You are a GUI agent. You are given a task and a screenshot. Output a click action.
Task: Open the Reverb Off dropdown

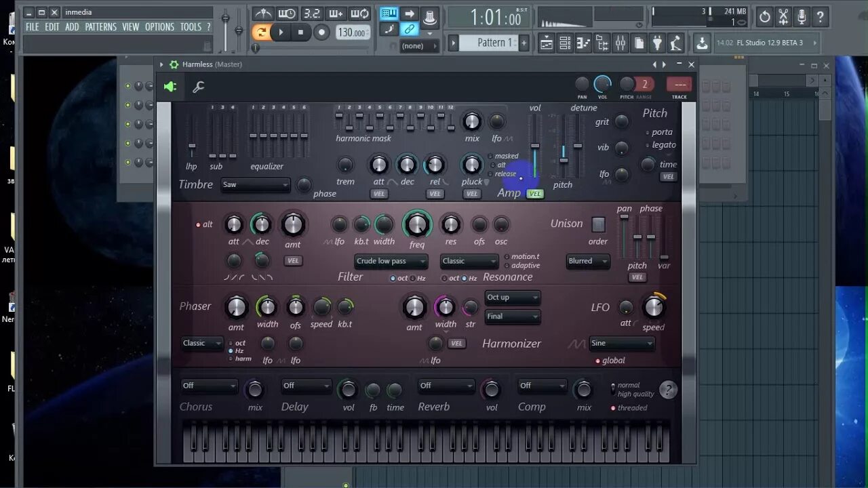click(446, 386)
